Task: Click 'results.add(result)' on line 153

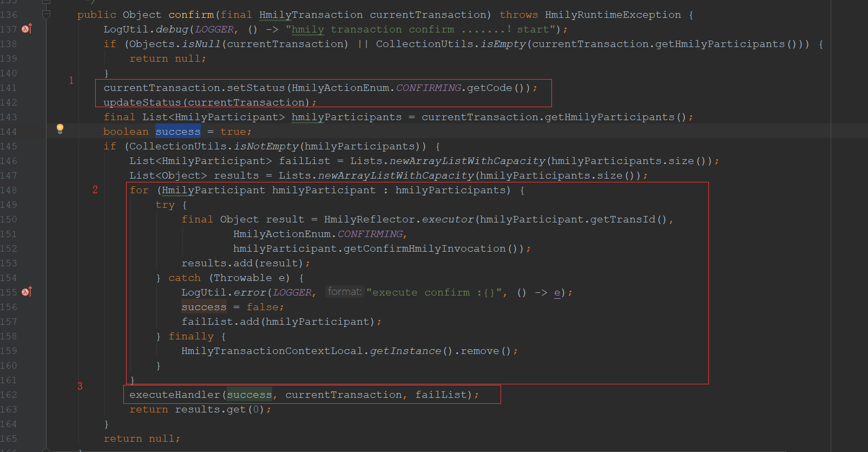Action: tap(242, 263)
